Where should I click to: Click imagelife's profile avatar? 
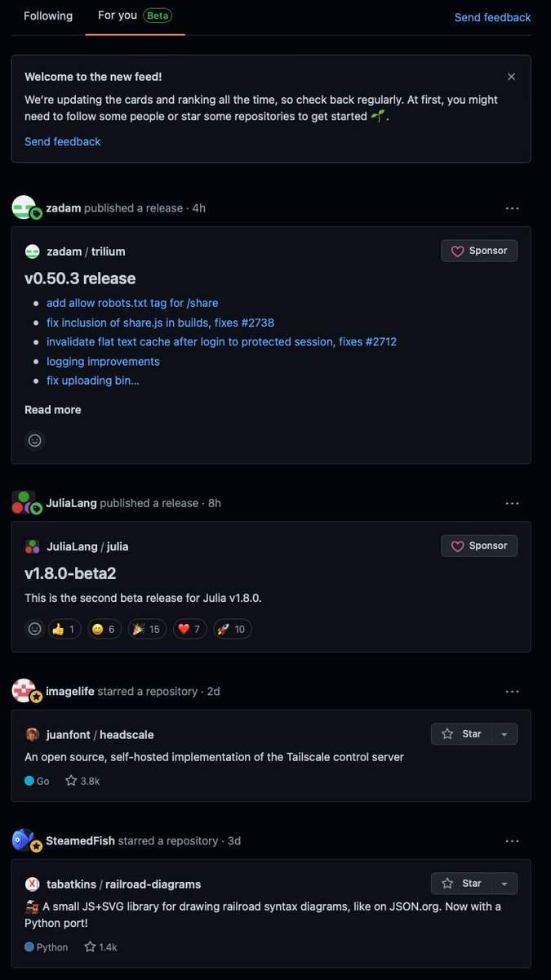pyautogui.click(x=24, y=691)
